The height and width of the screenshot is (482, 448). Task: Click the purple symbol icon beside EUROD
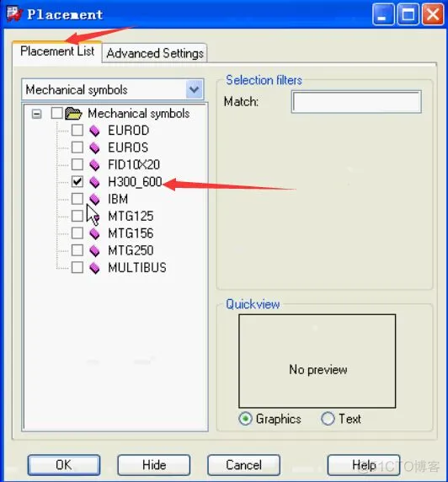94,131
